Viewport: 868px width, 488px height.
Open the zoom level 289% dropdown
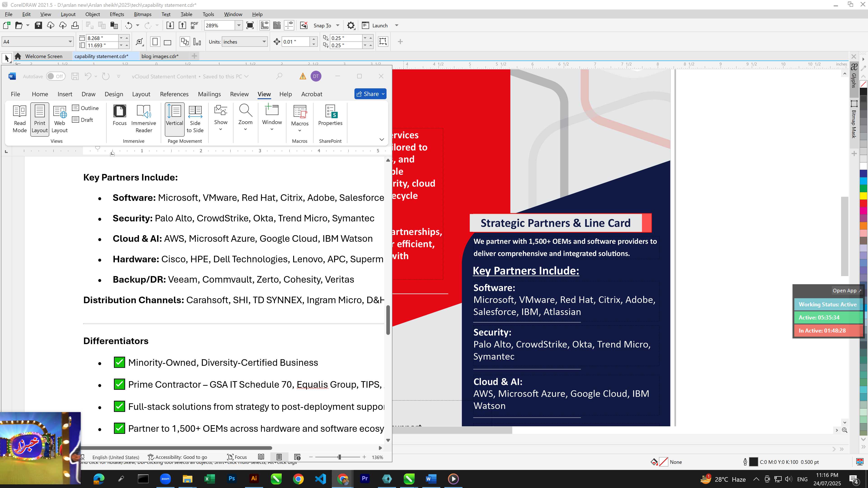[239, 25]
